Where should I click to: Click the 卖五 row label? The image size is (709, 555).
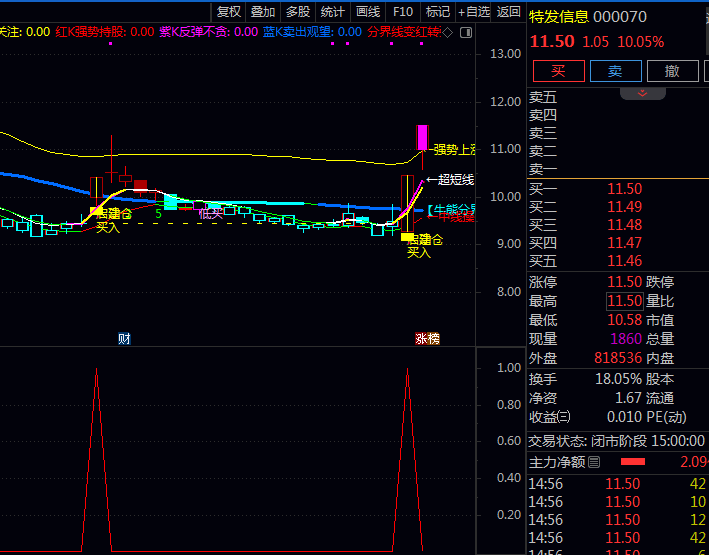[543, 97]
